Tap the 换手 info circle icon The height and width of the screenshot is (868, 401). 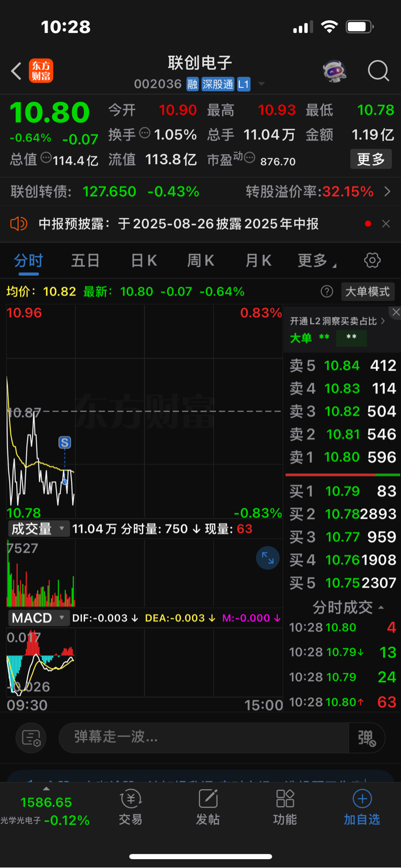coord(145,133)
